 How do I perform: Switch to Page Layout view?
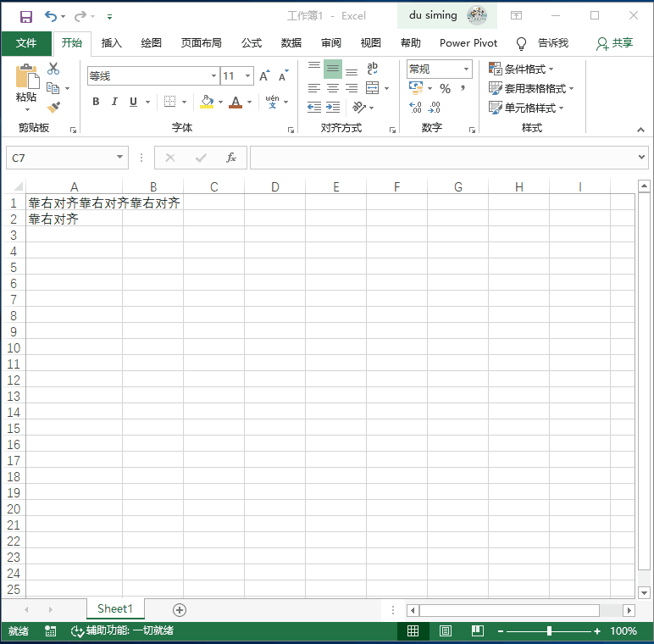pos(446,631)
